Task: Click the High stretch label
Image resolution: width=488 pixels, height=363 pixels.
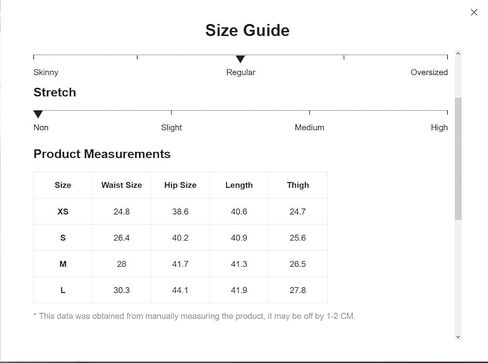Action: [x=439, y=127]
